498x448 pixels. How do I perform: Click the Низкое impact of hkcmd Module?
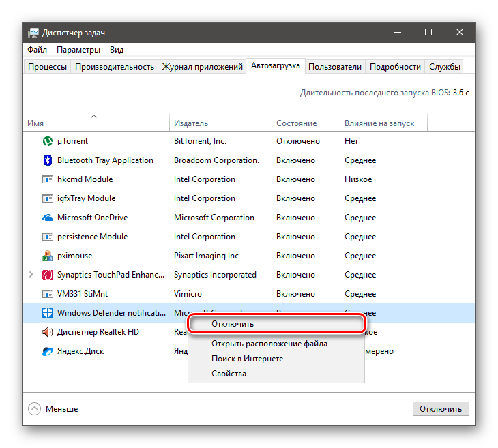point(358,179)
